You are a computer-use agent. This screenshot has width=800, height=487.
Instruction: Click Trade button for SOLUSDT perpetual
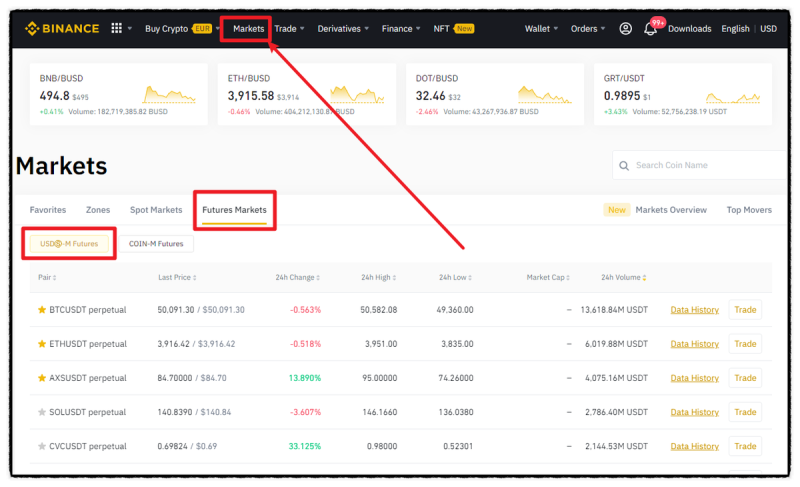[x=745, y=412]
